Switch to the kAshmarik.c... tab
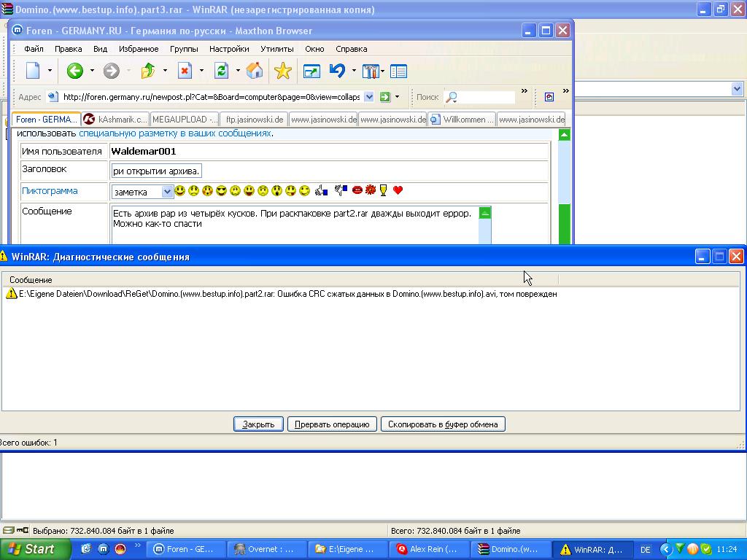 tap(116, 120)
